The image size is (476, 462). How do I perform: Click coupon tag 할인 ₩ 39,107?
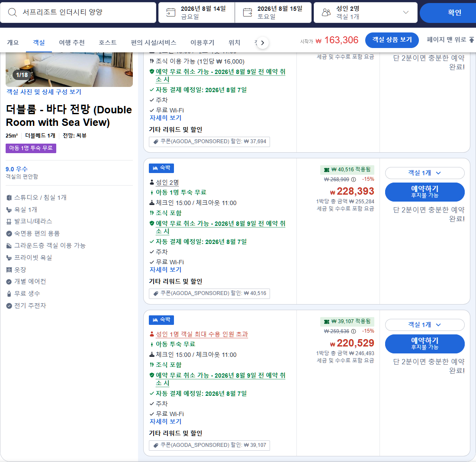[x=209, y=445]
